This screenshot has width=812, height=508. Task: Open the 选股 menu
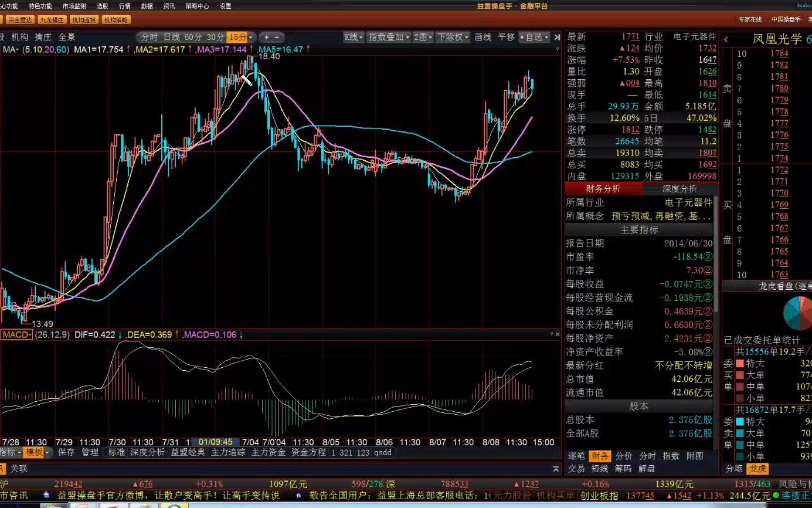102,6
